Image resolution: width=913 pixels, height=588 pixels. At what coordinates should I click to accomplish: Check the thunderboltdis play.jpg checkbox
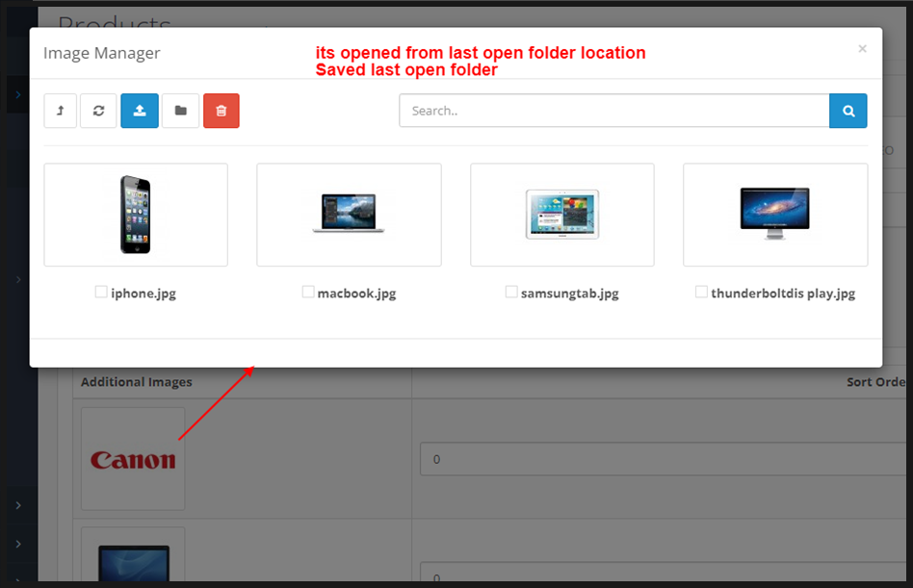(701, 291)
